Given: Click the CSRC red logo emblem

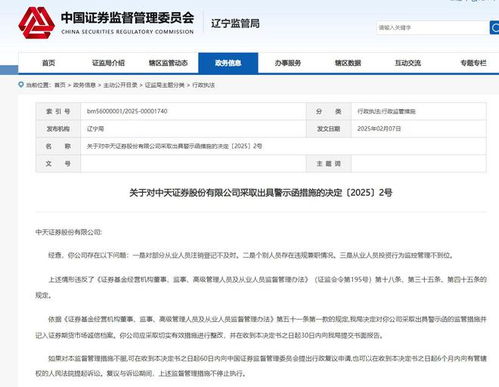Looking at the screenshot, I should pos(37,22).
